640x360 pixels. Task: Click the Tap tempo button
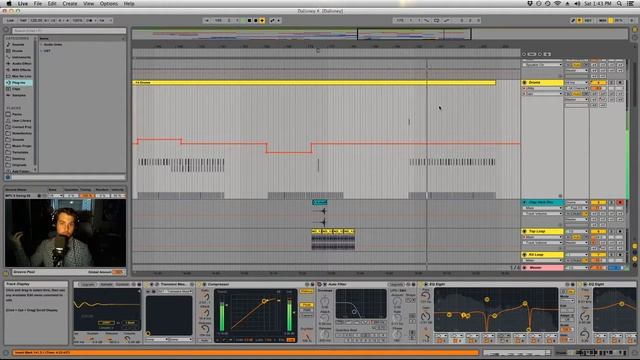pos(23,20)
